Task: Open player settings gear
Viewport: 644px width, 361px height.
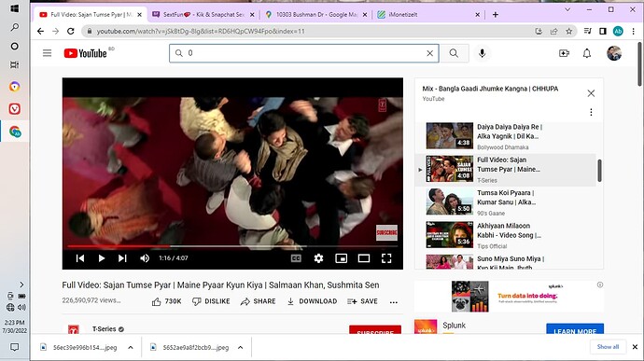Action: 318,258
